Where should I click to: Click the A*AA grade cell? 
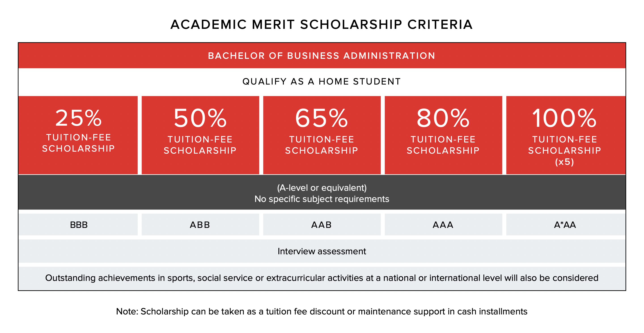tap(565, 225)
